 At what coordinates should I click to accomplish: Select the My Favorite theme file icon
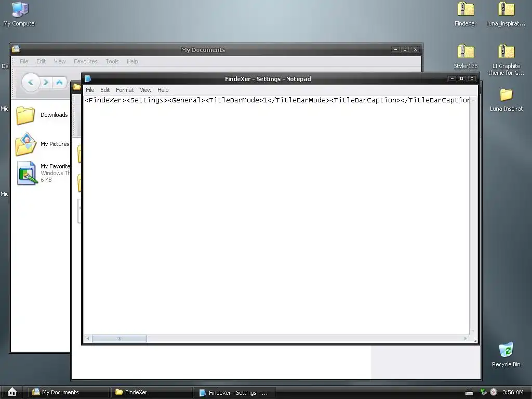[27, 173]
